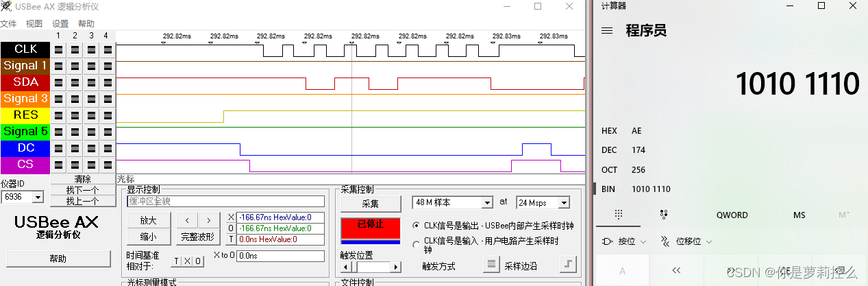
Task: Click the 放大 zoom in button
Action: 148,221
